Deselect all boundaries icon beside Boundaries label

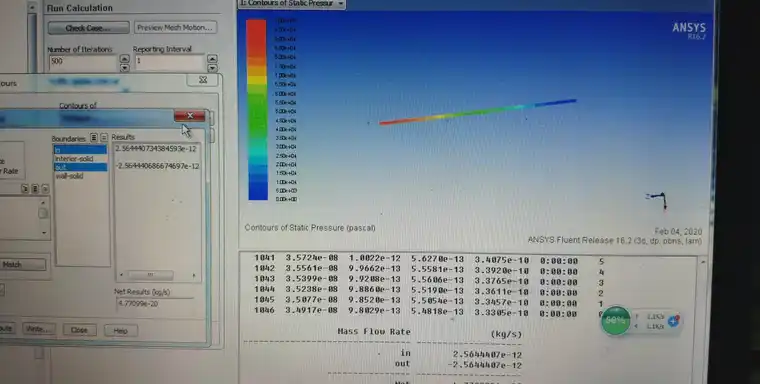coord(104,138)
